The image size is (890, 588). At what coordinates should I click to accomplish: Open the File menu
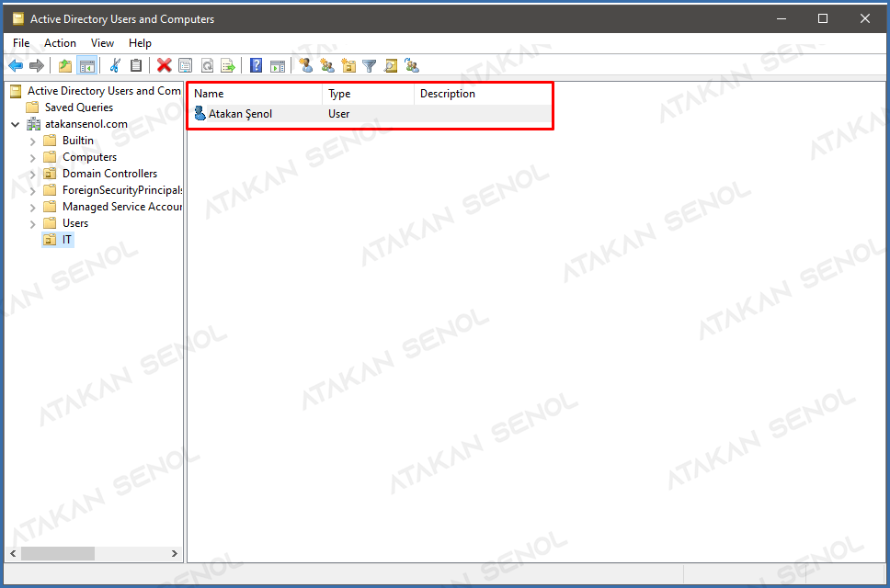point(21,43)
